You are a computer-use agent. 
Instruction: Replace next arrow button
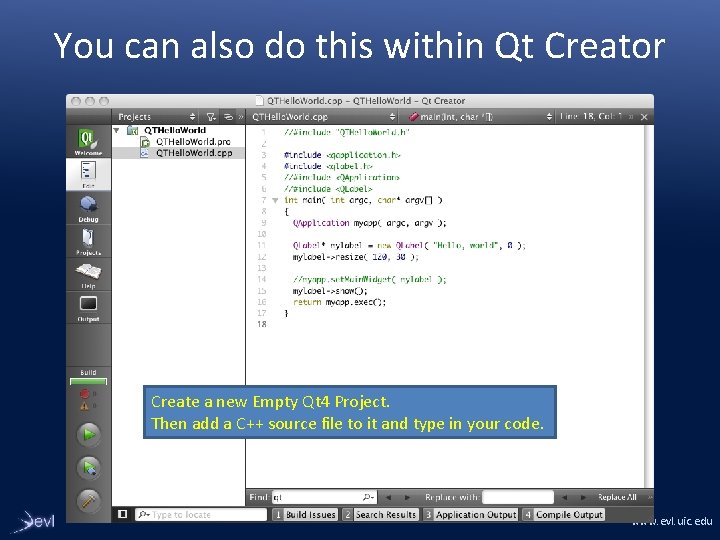click(x=583, y=497)
